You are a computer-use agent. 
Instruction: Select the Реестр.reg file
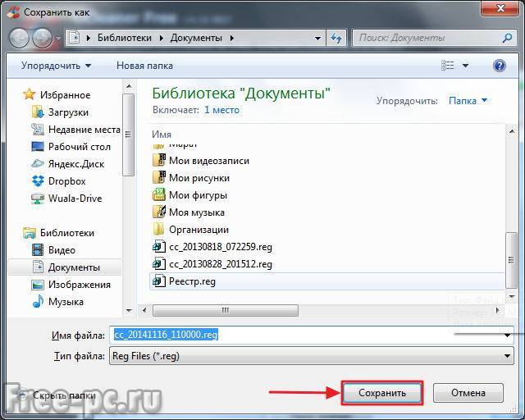tap(326, 281)
